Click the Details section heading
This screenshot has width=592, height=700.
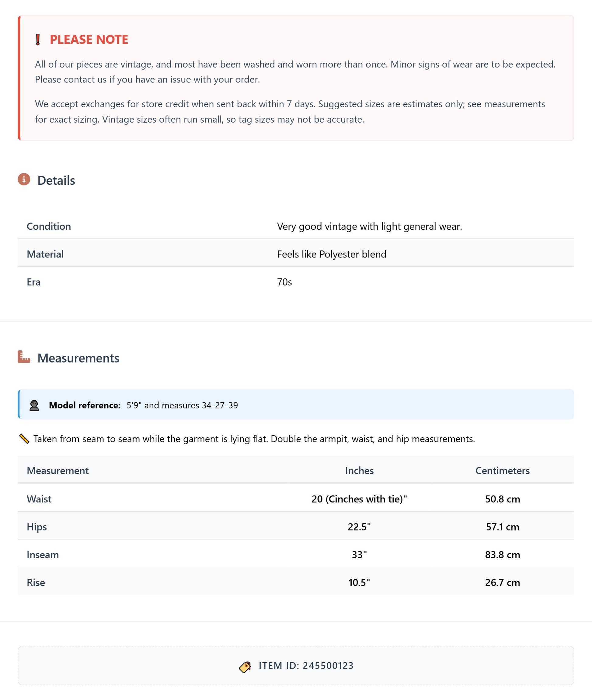(56, 180)
